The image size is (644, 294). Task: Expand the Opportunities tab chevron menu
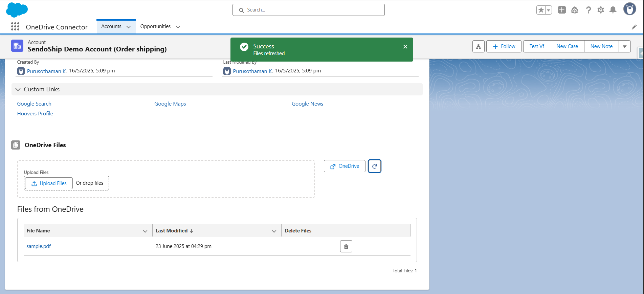pyautogui.click(x=178, y=27)
